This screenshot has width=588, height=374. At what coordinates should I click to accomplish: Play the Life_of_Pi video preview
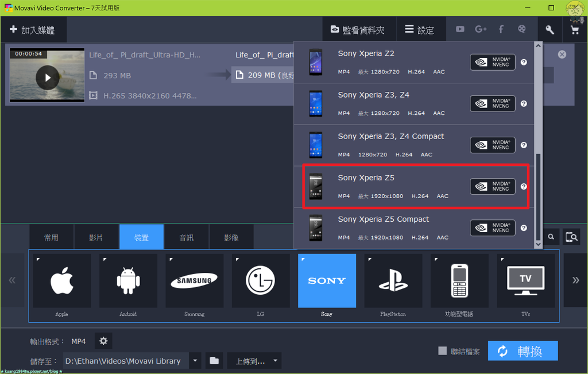click(x=47, y=78)
